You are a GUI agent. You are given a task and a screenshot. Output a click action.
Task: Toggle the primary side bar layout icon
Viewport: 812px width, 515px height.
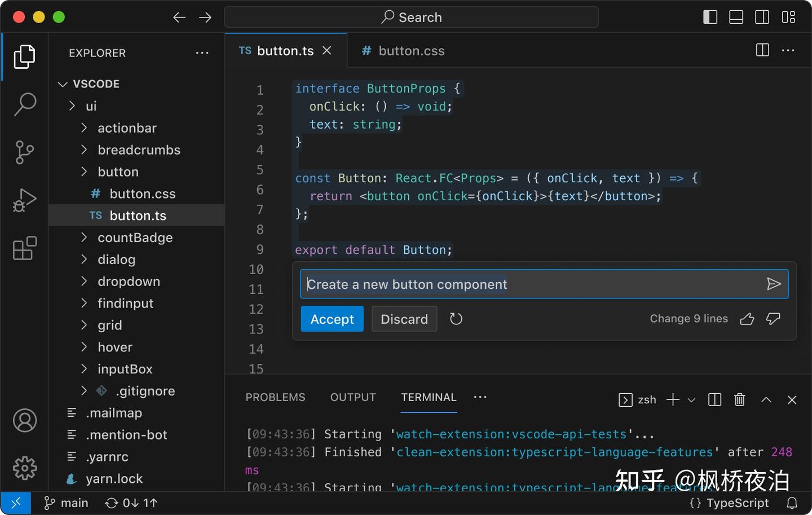pos(710,17)
